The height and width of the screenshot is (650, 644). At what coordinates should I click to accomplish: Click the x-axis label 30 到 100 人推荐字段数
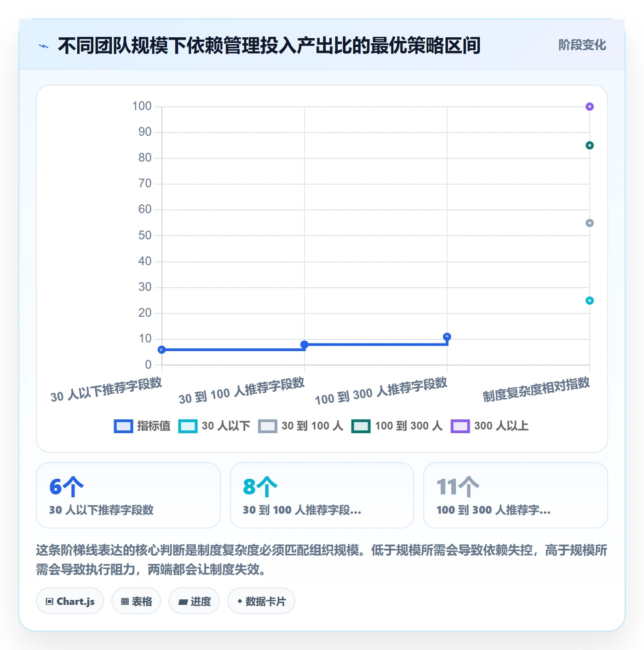242,391
